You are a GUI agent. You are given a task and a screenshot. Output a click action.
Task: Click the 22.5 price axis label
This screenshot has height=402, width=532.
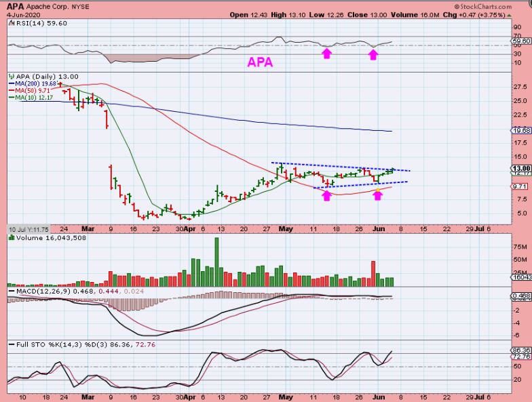point(520,115)
